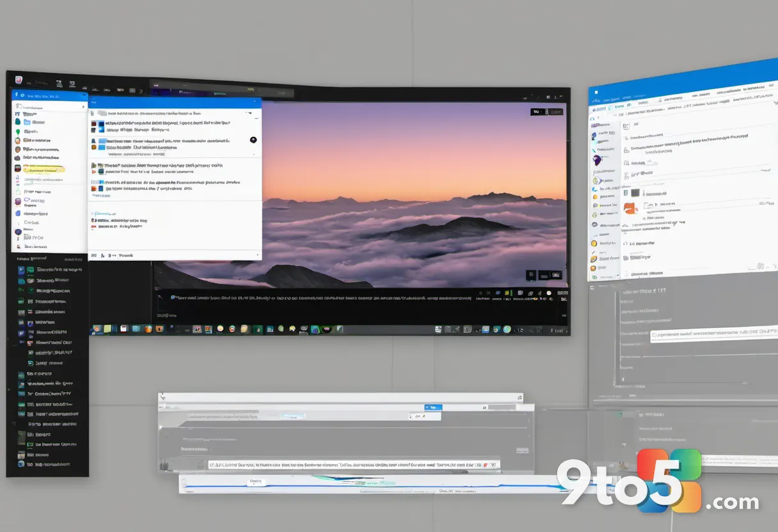Select the yellow-highlighted row in the white sidebar
The height and width of the screenshot is (532, 778).
tap(44, 169)
